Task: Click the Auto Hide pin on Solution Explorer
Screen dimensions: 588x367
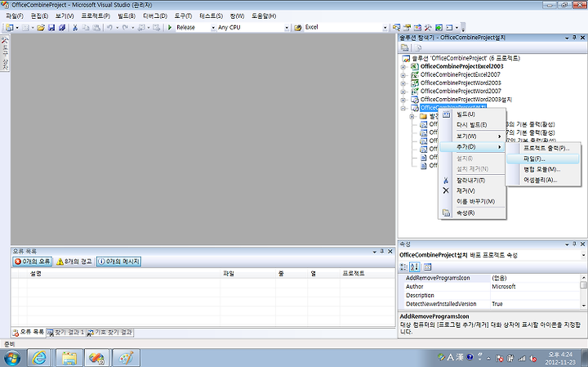Action: click(574, 38)
